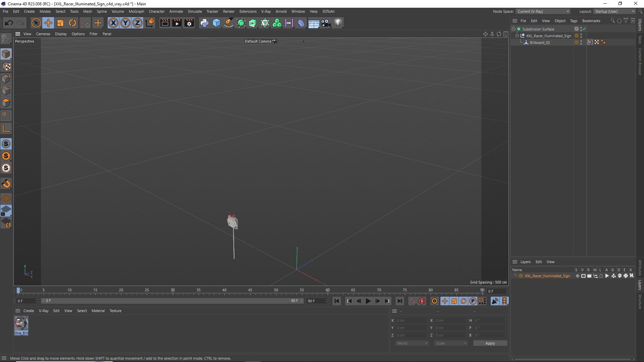Toggle Z axis lock

(138, 23)
